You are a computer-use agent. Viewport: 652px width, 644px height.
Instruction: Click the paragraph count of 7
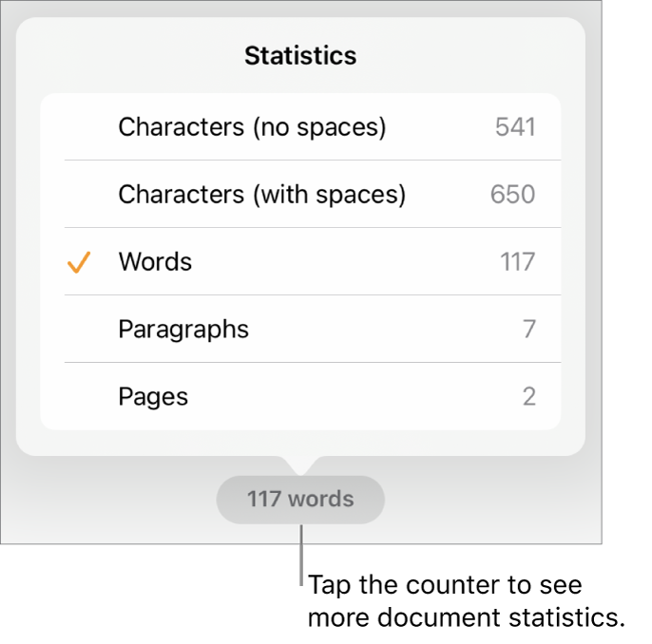click(529, 330)
